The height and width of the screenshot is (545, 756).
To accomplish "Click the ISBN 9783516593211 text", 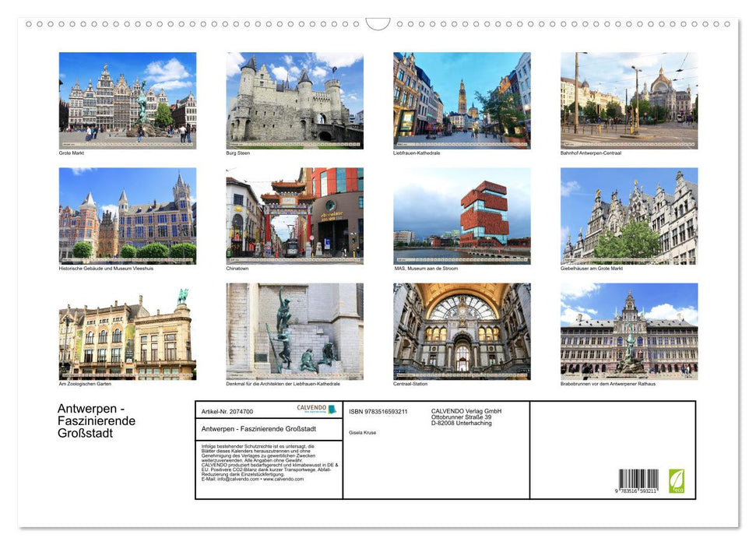I will coord(377,412).
